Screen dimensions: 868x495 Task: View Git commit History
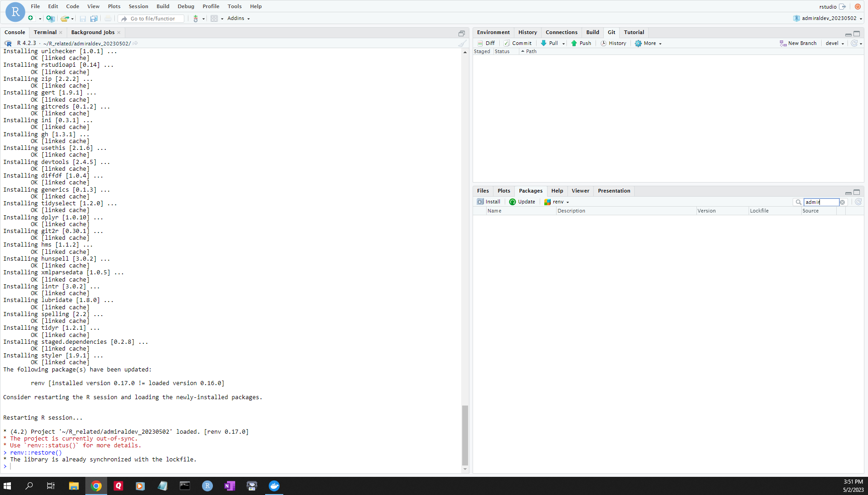[613, 43]
